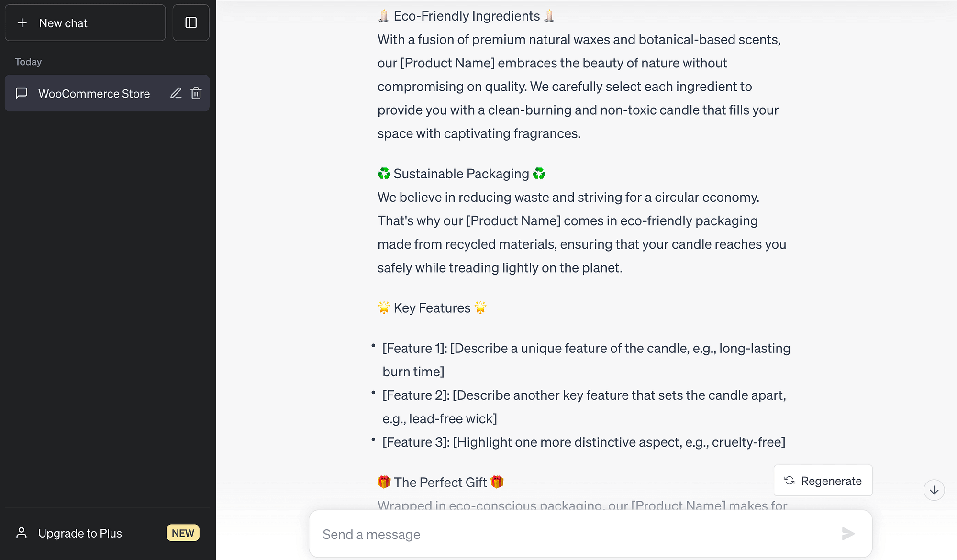Click the Regenerate icon button

789,480
